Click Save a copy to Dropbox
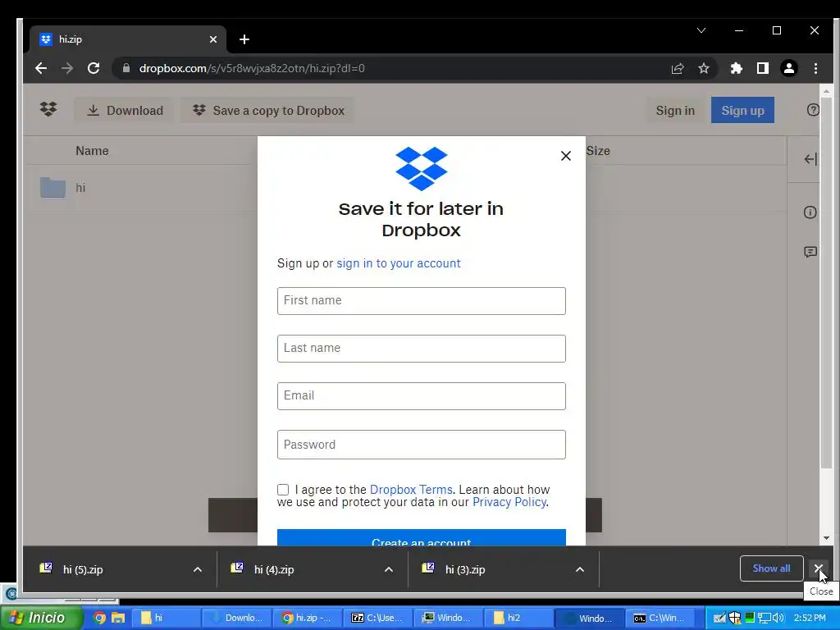Image resolution: width=840 pixels, height=630 pixels. coord(268,111)
